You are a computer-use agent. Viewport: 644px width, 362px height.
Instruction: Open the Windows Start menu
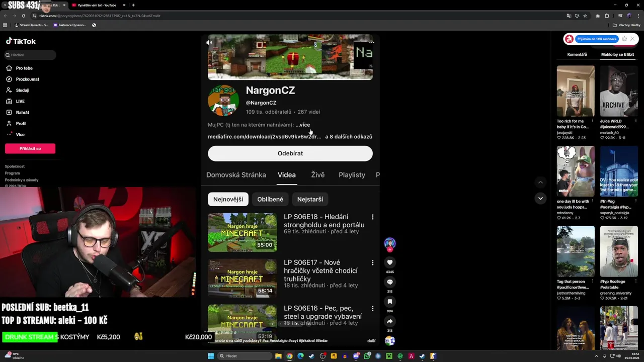tap(211, 356)
